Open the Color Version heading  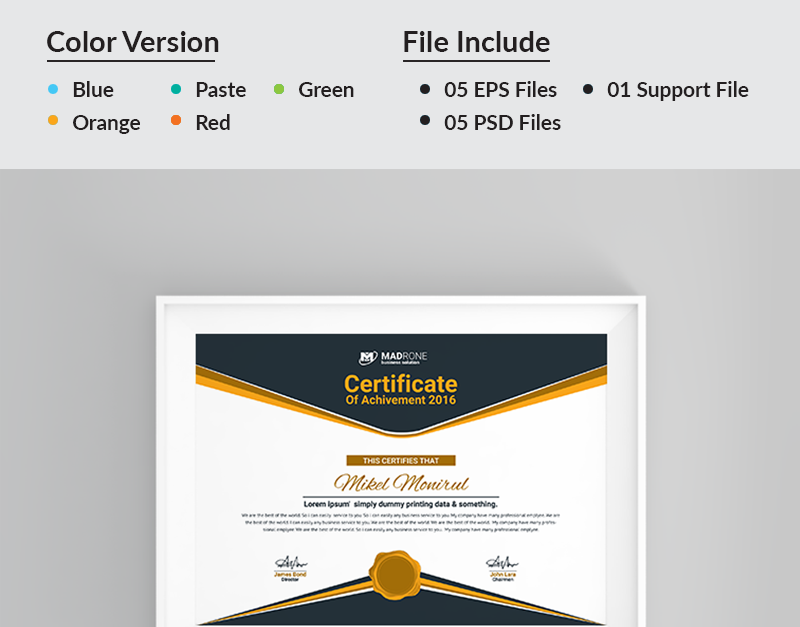tap(132, 42)
